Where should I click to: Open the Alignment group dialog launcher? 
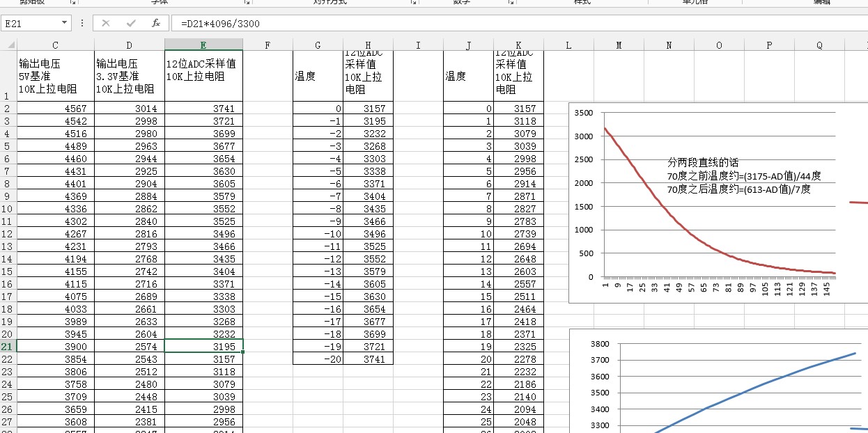pyautogui.click(x=414, y=3)
